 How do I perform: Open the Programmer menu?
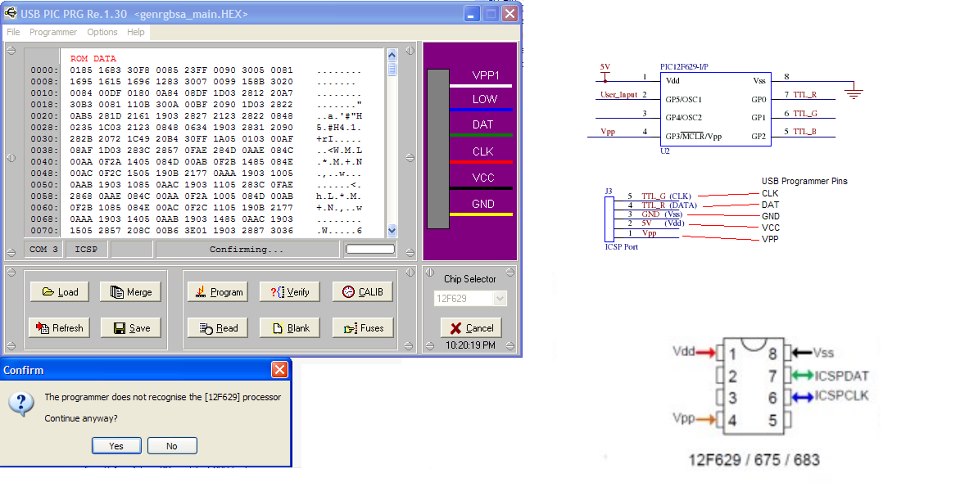[53, 32]
